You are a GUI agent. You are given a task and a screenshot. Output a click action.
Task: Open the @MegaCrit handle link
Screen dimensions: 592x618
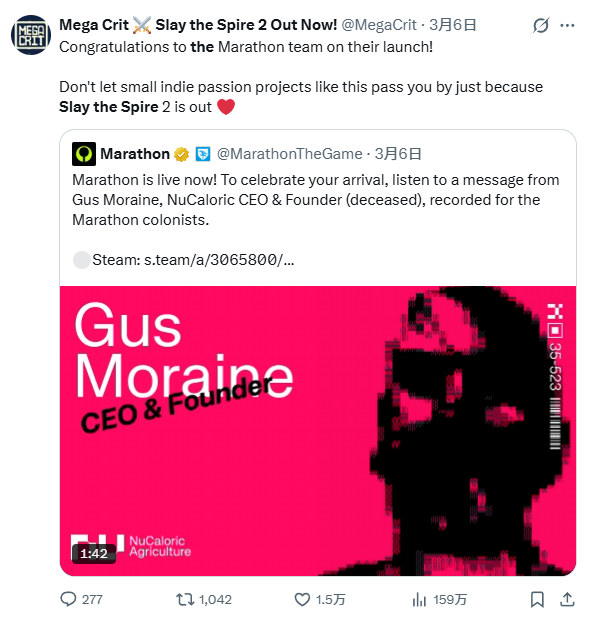379,25
